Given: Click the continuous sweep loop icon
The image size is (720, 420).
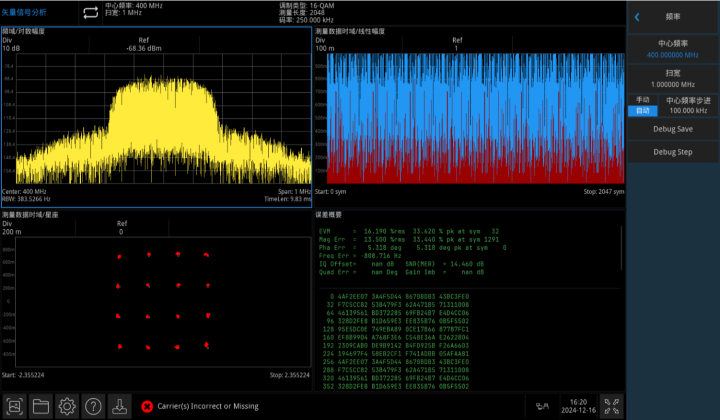Looking at the screenshot, I should coord(90,12).
